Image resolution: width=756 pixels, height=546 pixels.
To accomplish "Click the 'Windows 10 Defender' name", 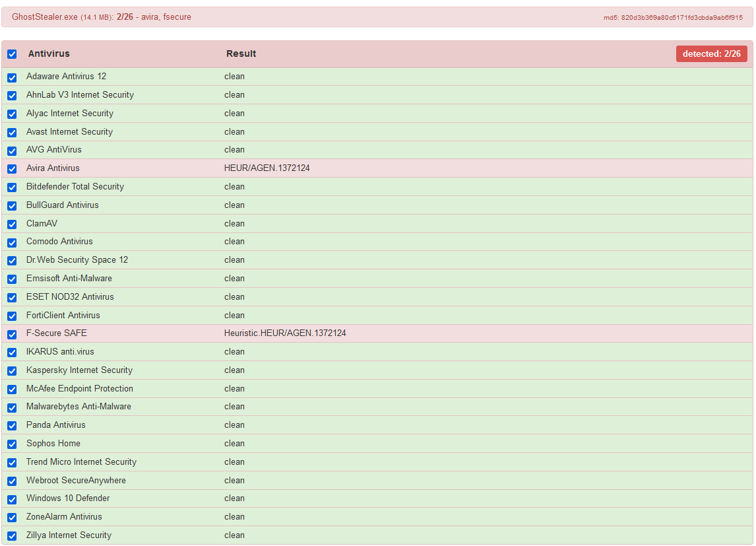I will click(x=68, y=498).
